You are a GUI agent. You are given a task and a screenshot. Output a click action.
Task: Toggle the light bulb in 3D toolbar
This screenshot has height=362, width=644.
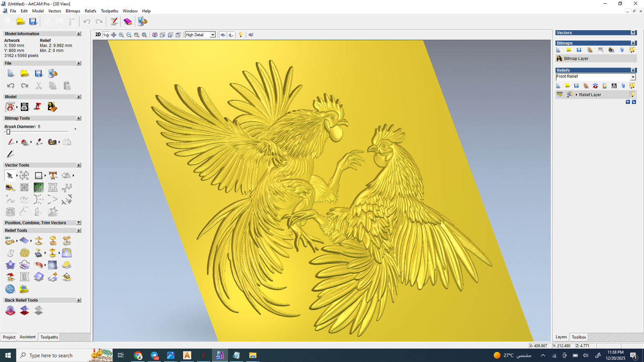click(x=241, y=35)
